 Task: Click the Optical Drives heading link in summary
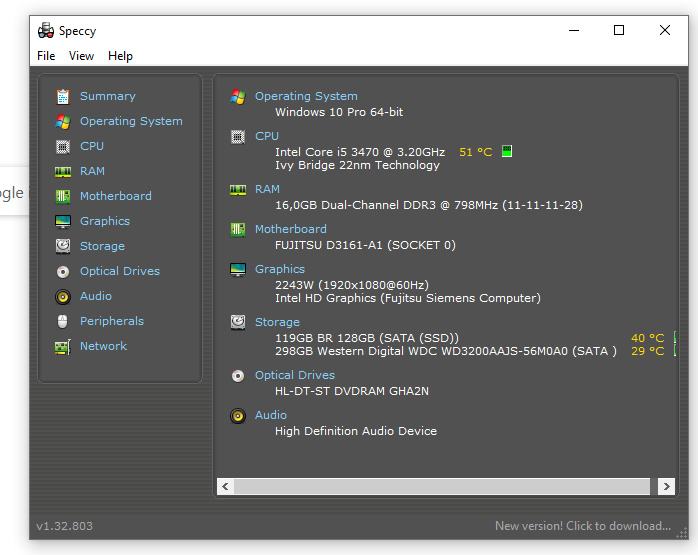295,375
